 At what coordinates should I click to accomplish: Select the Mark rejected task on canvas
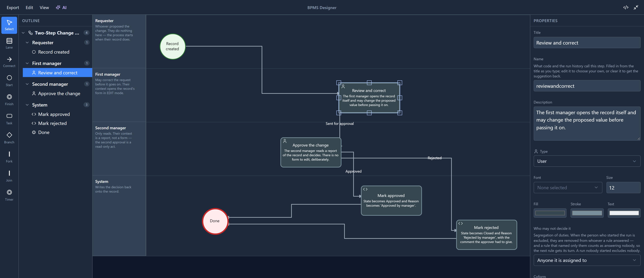pos(487,235)
